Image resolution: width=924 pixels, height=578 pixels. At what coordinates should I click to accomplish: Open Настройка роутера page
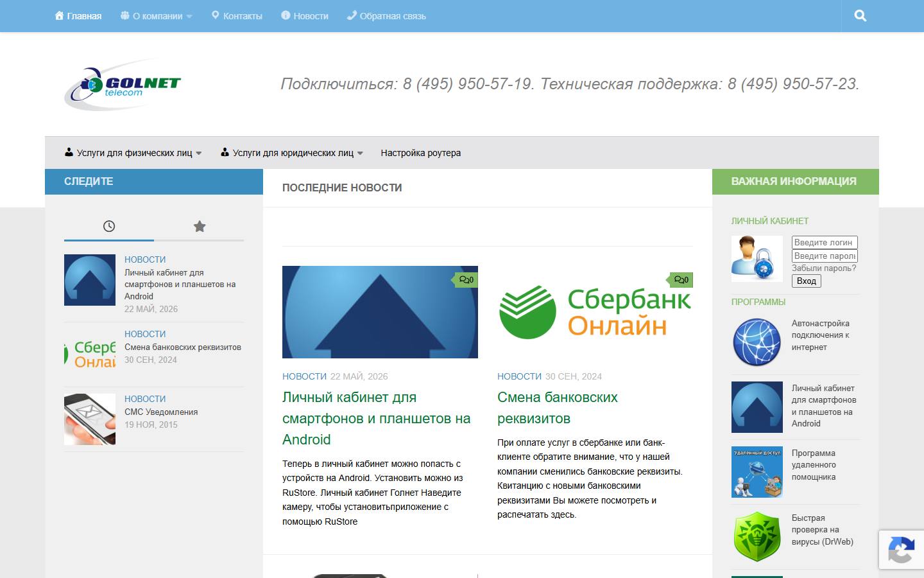click(421, 153)
